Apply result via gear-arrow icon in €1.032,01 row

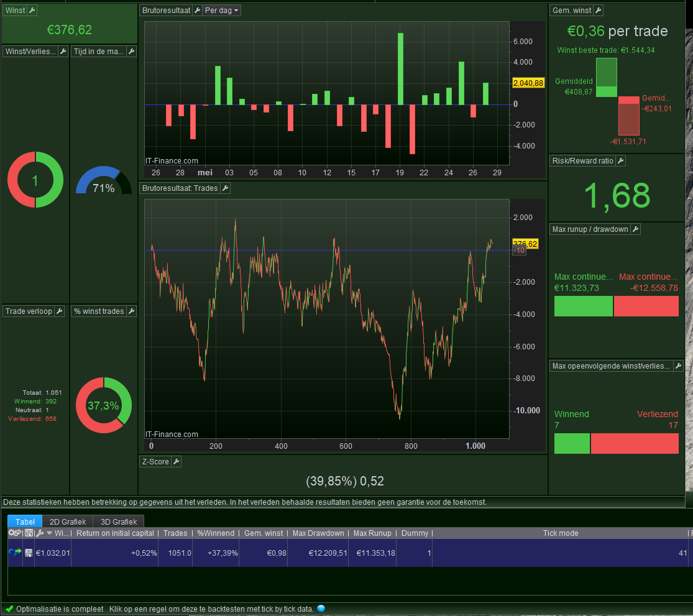click(15, 552)
